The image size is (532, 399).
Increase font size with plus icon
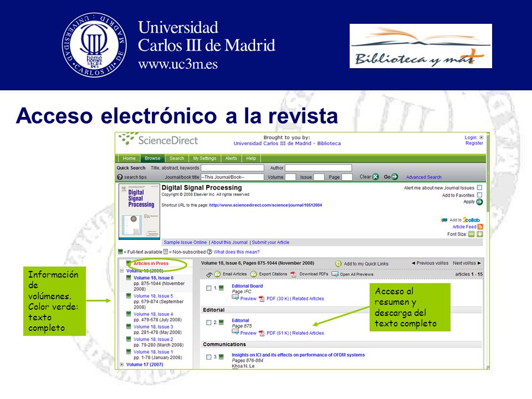(x=480, y=234)
